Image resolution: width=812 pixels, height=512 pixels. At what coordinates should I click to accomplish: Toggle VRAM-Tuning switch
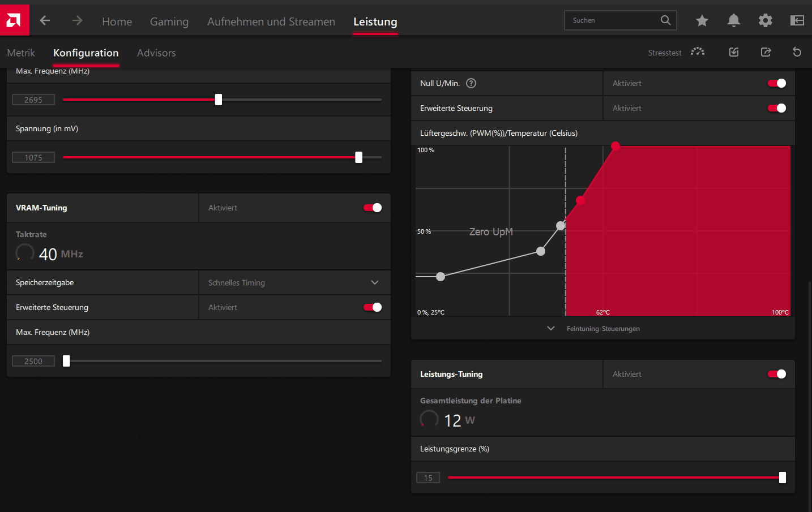(x=373, y=208)
